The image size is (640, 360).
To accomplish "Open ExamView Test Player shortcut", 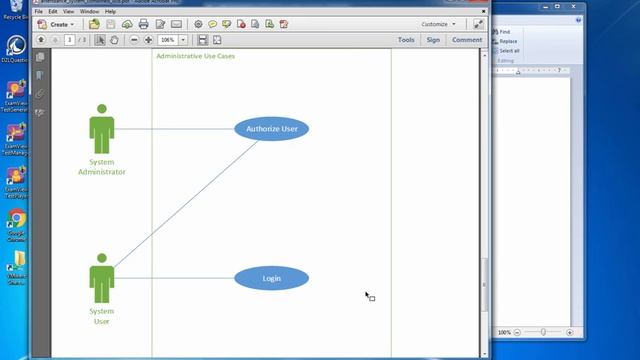I will [x=16, y=182].
